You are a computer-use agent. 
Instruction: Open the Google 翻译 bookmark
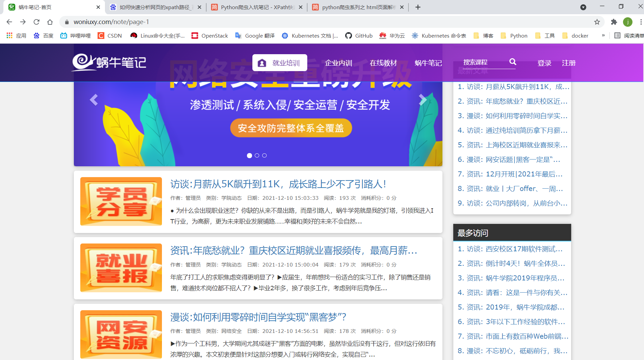[255, 36]
